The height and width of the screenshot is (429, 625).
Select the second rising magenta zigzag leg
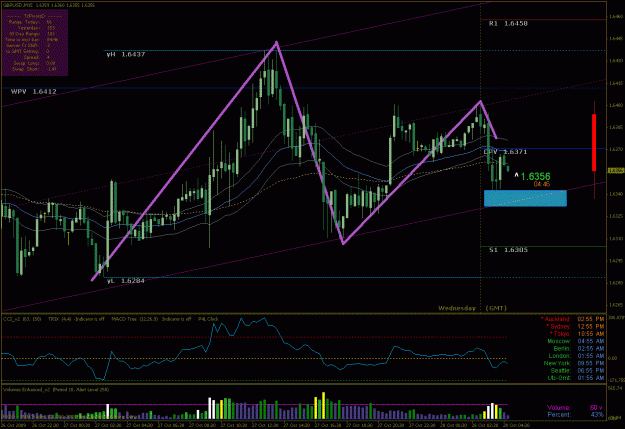click(412, 173)
